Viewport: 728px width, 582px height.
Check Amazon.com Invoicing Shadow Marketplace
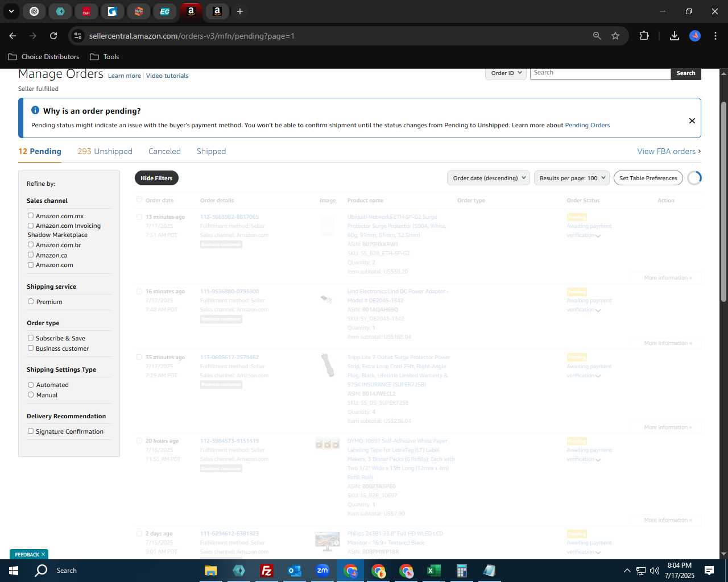(x=31, y=225)
